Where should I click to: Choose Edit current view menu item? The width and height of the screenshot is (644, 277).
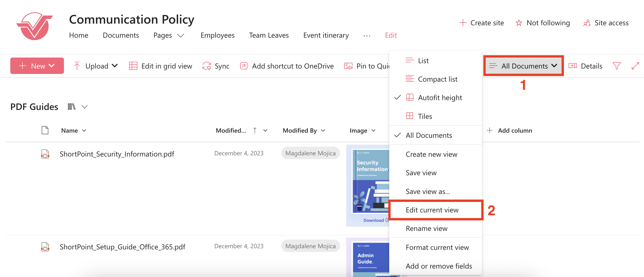pyautogui.click(x=432, y=210)
